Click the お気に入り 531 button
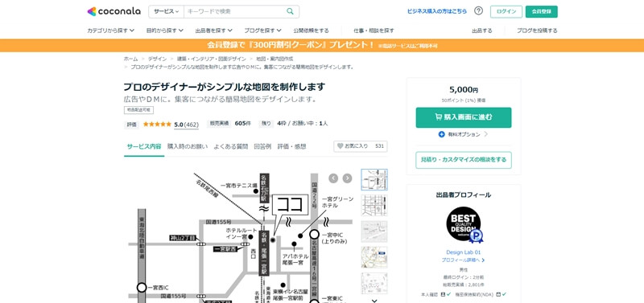Viewport: 644px width, 303px height. tap(360, 146)
